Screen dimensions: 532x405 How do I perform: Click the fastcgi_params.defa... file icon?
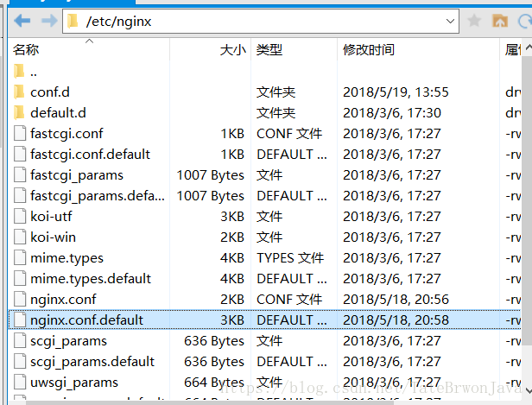20,195
